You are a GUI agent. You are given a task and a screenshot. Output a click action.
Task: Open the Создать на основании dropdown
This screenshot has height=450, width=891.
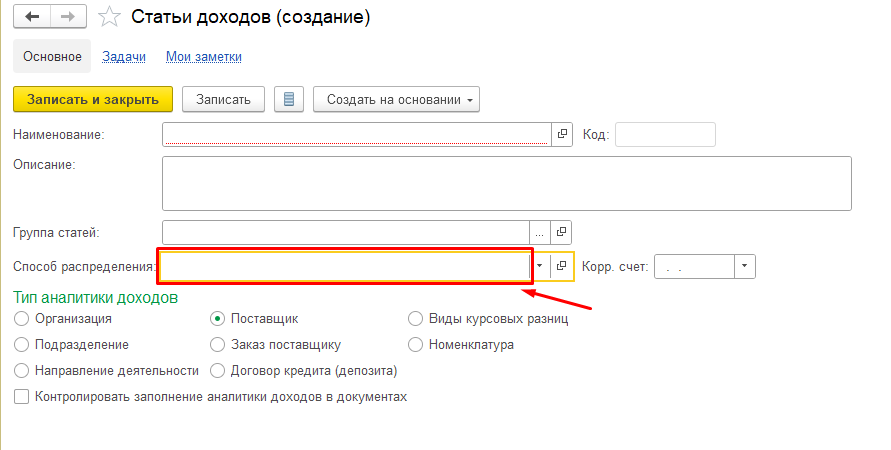396,99
